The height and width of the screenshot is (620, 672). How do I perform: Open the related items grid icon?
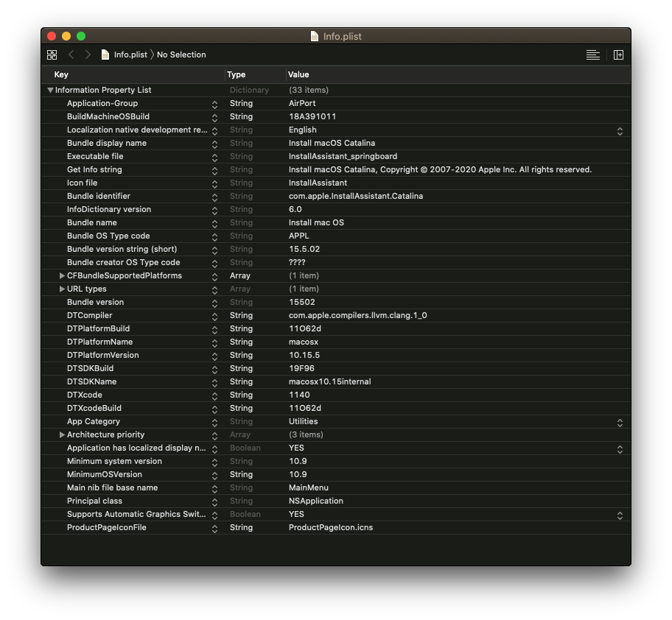tap(52, 54)
